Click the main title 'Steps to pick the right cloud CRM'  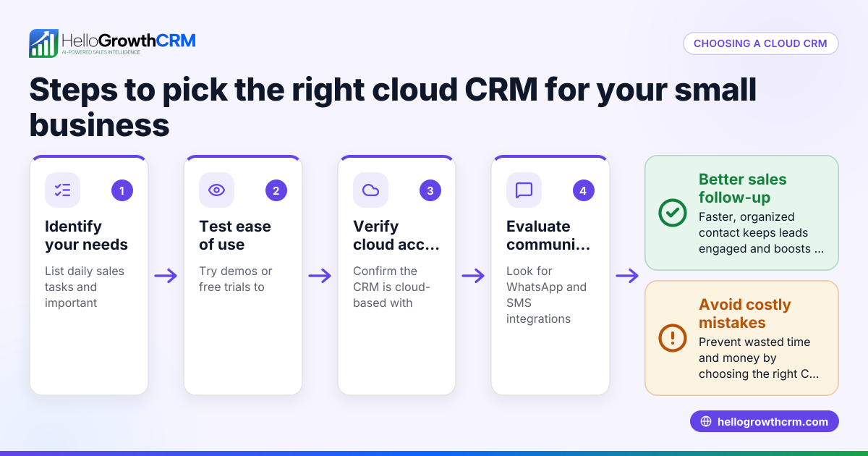coord(393,108)
